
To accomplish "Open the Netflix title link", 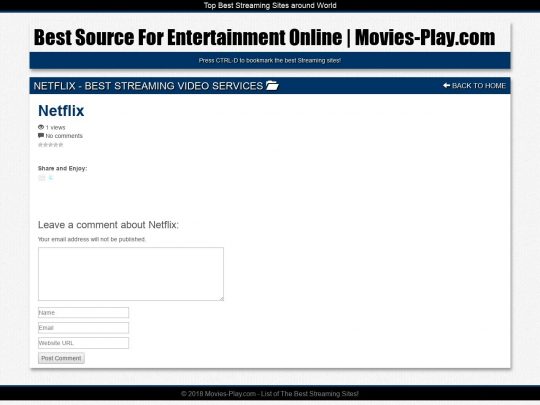I will tap(61, 111).
